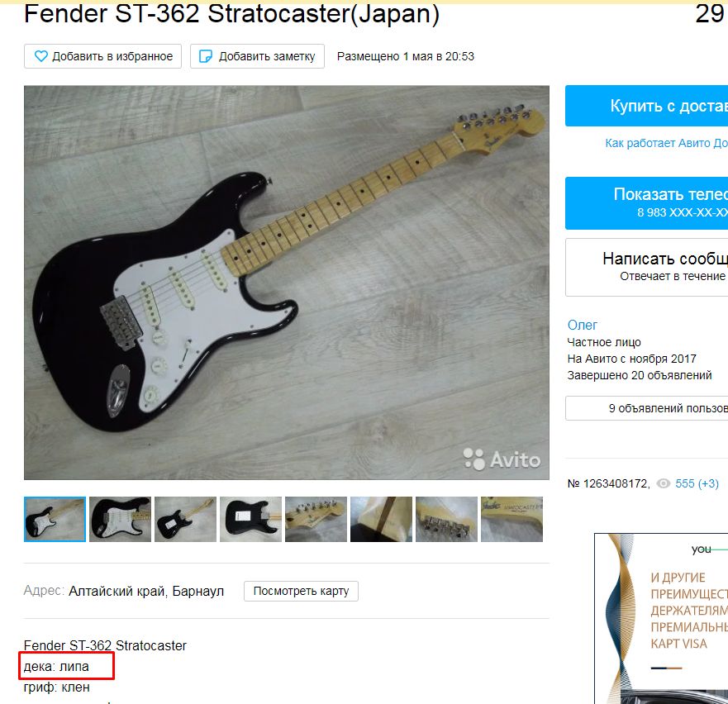Open the sixth thumbnail of neck joint
728x704 pixels.
click(x=381, y=519)
